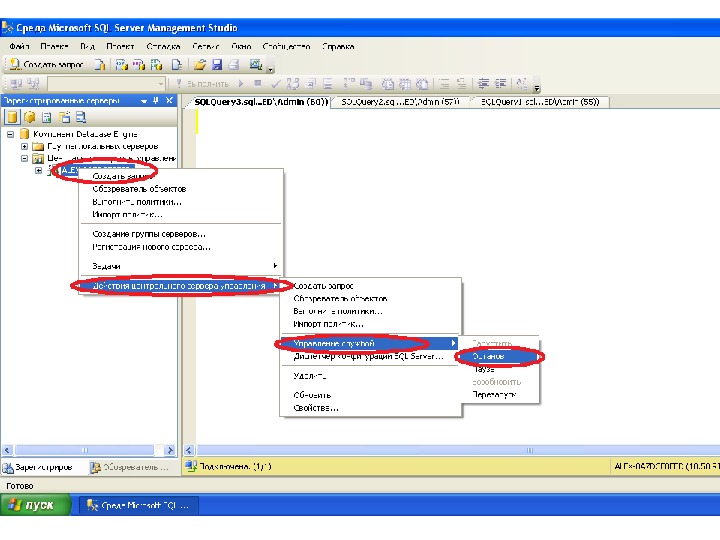Screen dimensions: 720x540
Task: Click the Parse checkmark icon
Action: 276,84
